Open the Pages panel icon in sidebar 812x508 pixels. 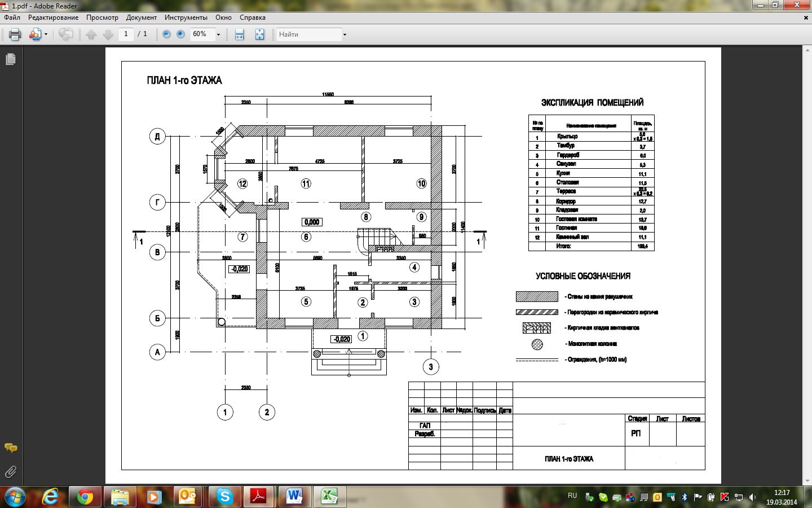pyautogui.click(x=10, y=59)
